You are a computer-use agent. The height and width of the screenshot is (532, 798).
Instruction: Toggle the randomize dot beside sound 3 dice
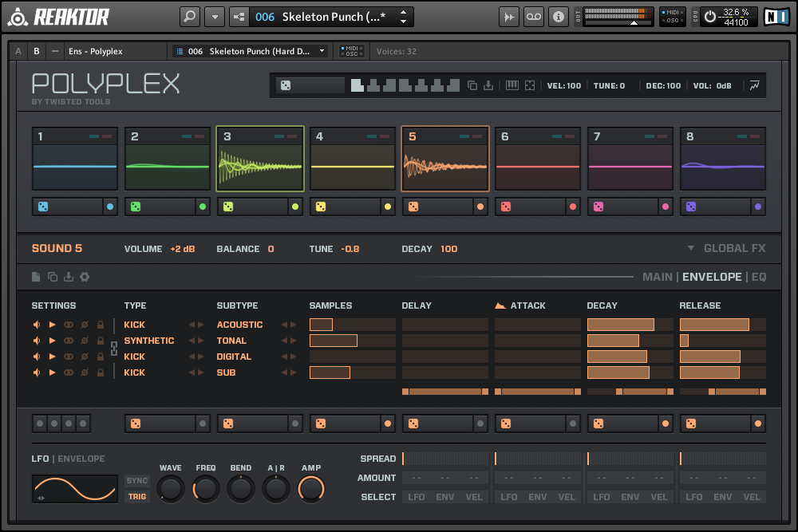pos(295,207)
